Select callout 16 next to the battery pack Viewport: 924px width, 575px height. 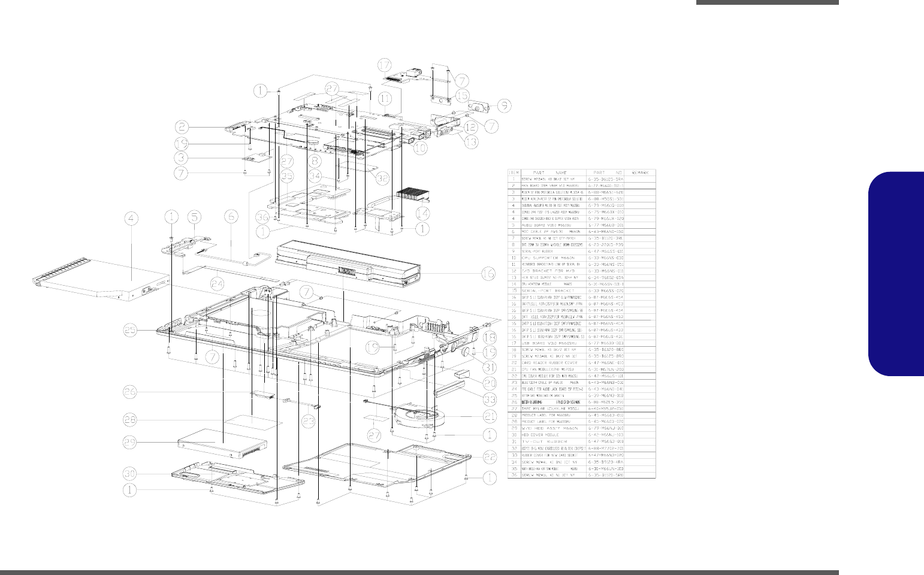488,274
